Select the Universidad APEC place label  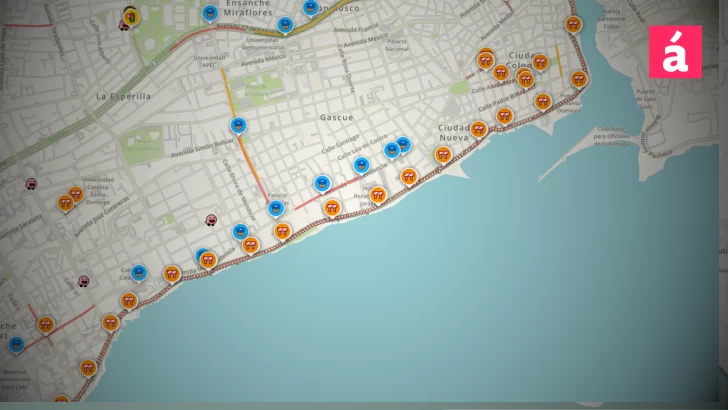coord(214,62)
